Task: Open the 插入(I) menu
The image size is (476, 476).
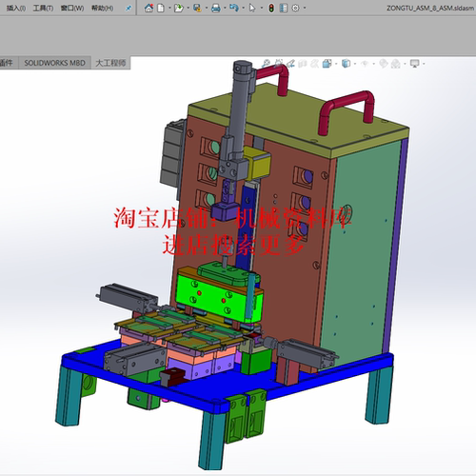Action: [x=16, y=9]
